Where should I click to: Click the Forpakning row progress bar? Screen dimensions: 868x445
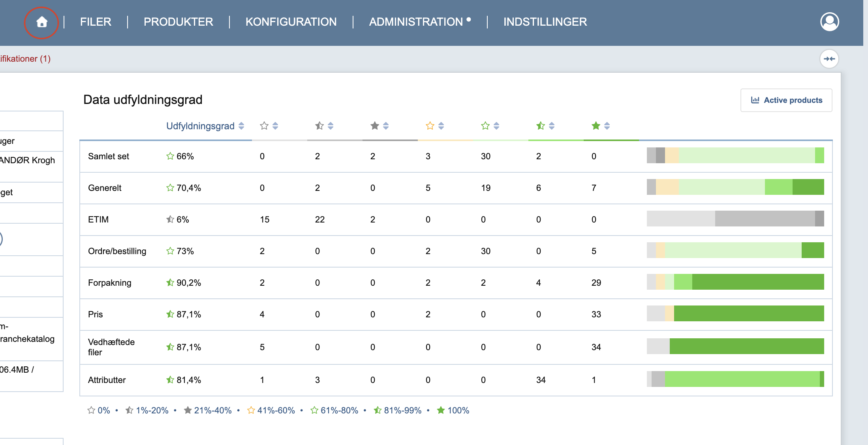(735, 282)
